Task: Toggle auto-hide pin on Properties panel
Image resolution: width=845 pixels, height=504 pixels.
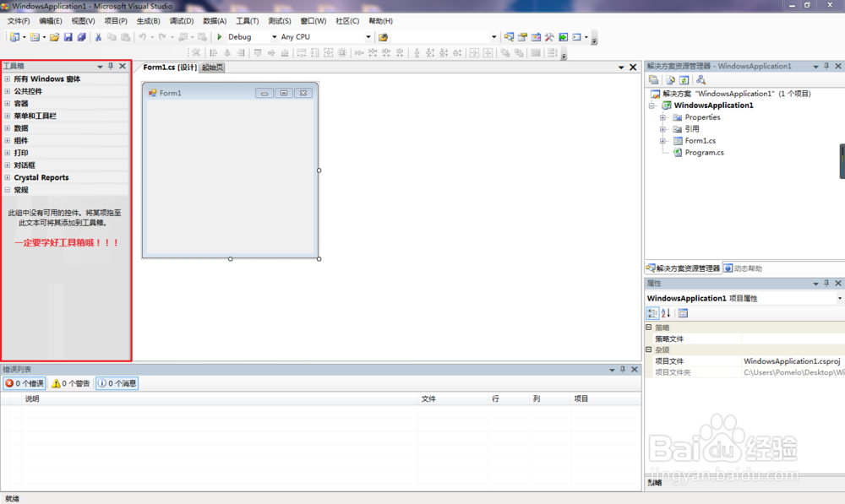Action: (x=826, y=283)
